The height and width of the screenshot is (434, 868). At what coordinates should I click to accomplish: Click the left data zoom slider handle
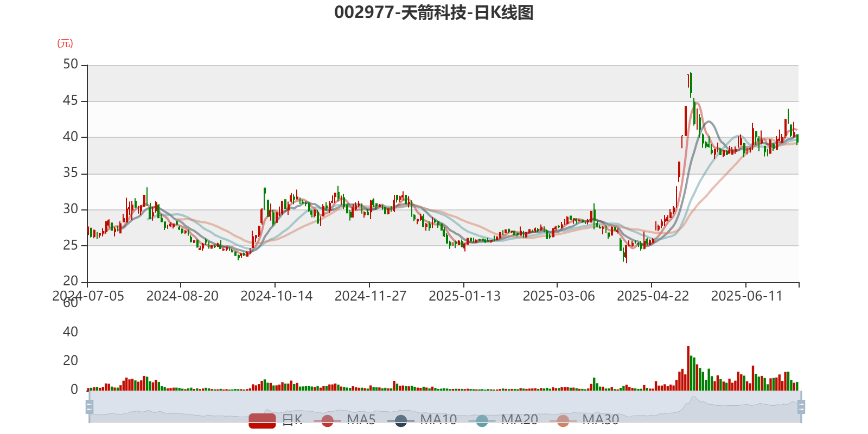tap(90, 407)
